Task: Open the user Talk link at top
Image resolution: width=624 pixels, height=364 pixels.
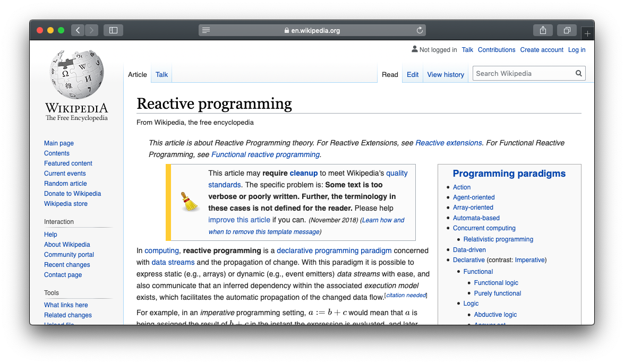Action: (x=467, y=50)
